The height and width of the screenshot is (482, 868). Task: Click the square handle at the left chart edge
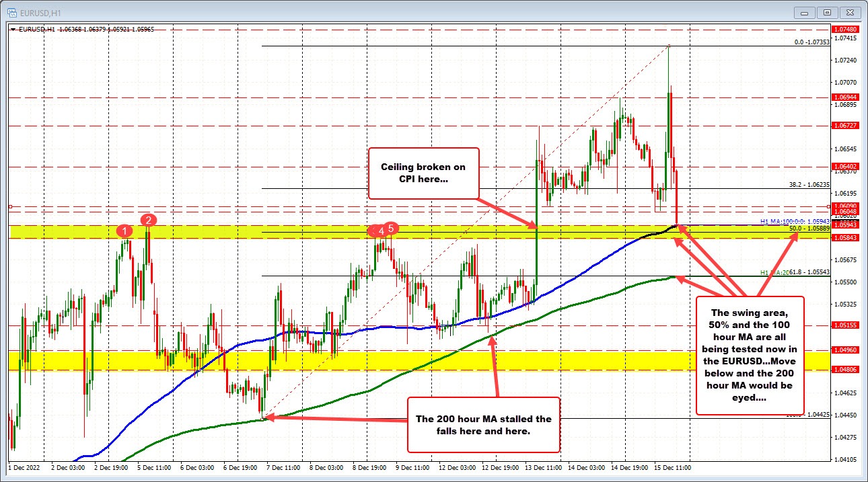pyautogui.click(x=10, y=206)
